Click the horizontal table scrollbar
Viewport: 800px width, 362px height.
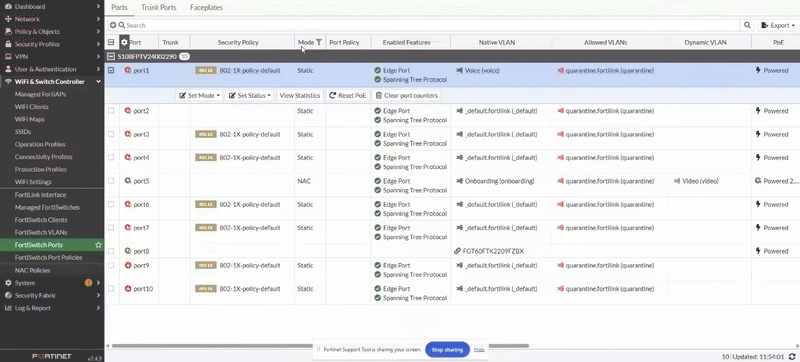click(x=320, y=346)
